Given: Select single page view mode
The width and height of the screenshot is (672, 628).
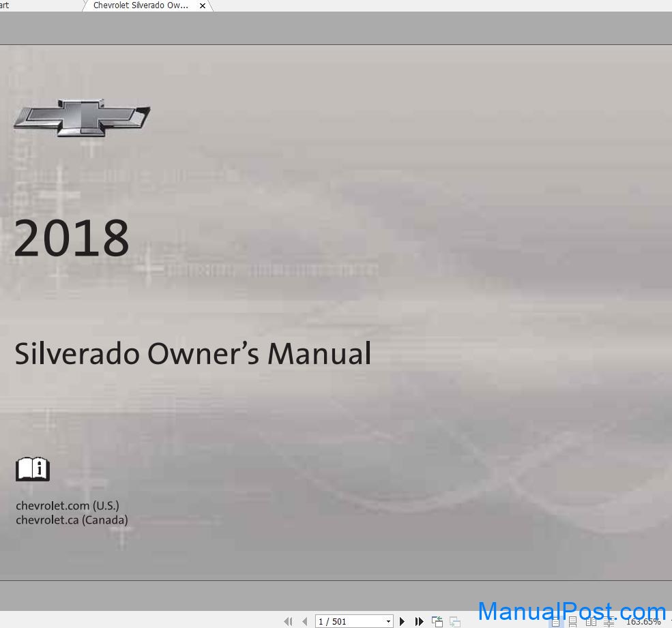Looking at the screenshot, I should click(555, 622).
